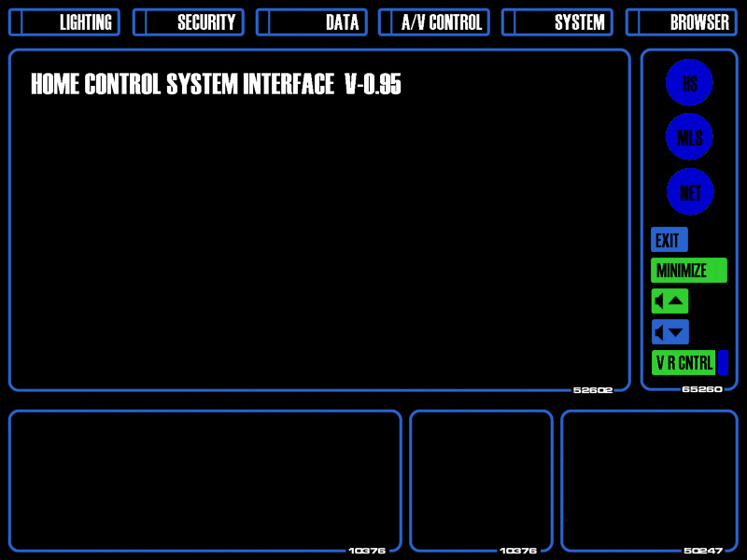This screenshot has width=747, height=560.
Task: Switch to the Security tab
Action: click(x=189, y=21)
